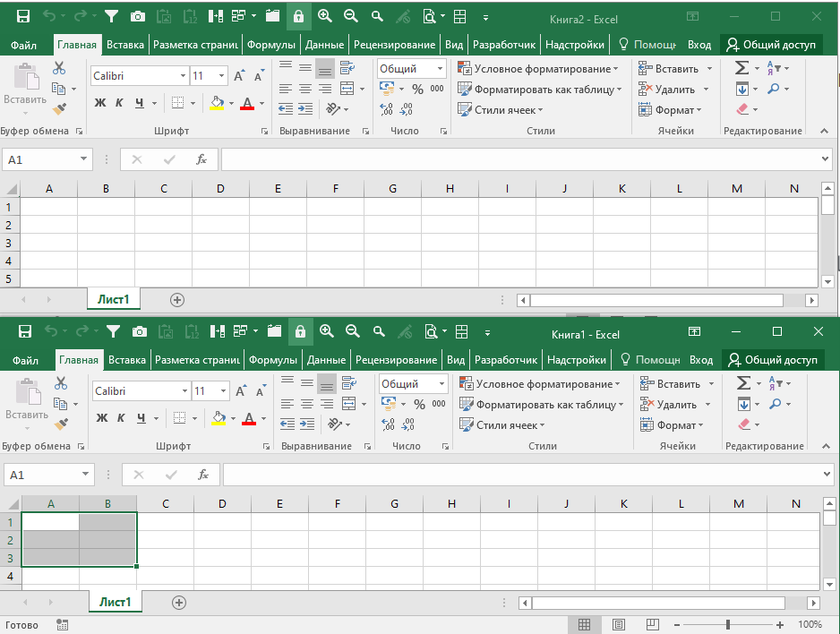The height and width of the screenshot is (634, 840).
Task: Click the AutoSum sigma icon in Книга2 ribbon
Action: click(742, 68)
